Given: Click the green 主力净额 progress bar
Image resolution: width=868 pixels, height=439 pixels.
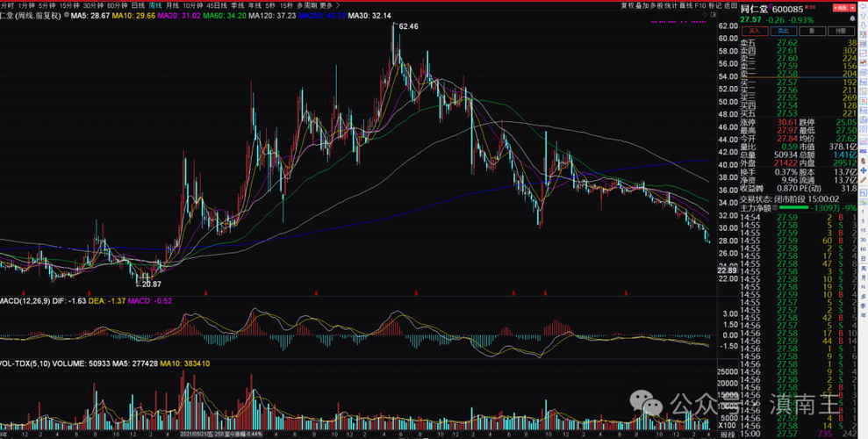Looking at the screenshot, I should (793, 207).
